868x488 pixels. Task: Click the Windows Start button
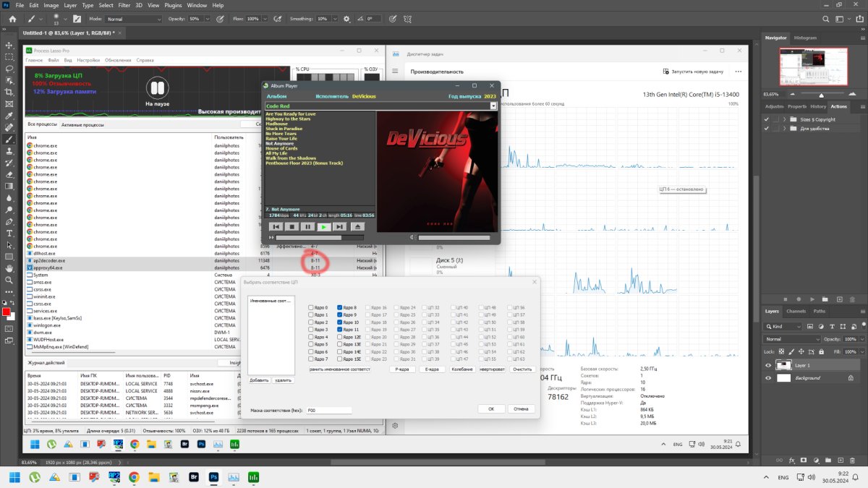pos(14,477)
